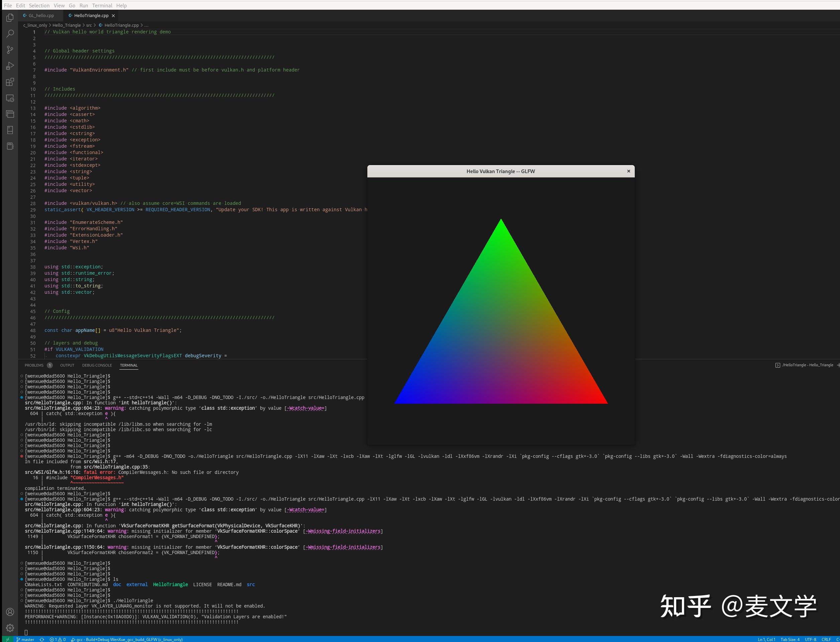Expand the ... symbols breadcrumb
The height and width of the screenshot is (642, 840).
pos(146,25)
